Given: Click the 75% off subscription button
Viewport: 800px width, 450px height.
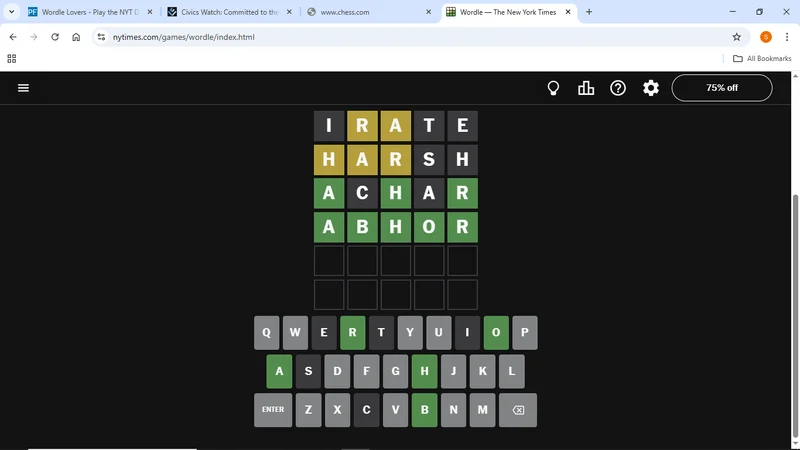Looking at the screenshot, I should [722, 88].
